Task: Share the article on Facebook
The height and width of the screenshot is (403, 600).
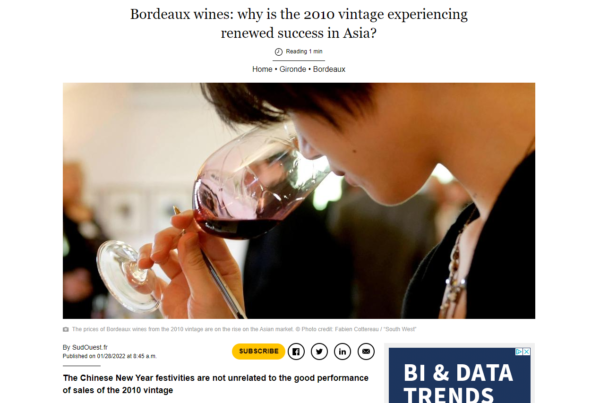Action: pos(296,351)
